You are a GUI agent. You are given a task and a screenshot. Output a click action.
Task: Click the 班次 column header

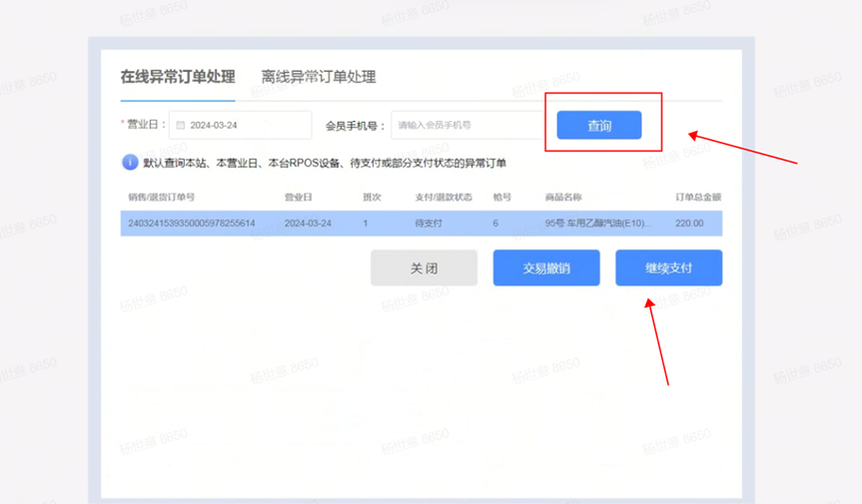pyautogui.click(x=372, y=198)
